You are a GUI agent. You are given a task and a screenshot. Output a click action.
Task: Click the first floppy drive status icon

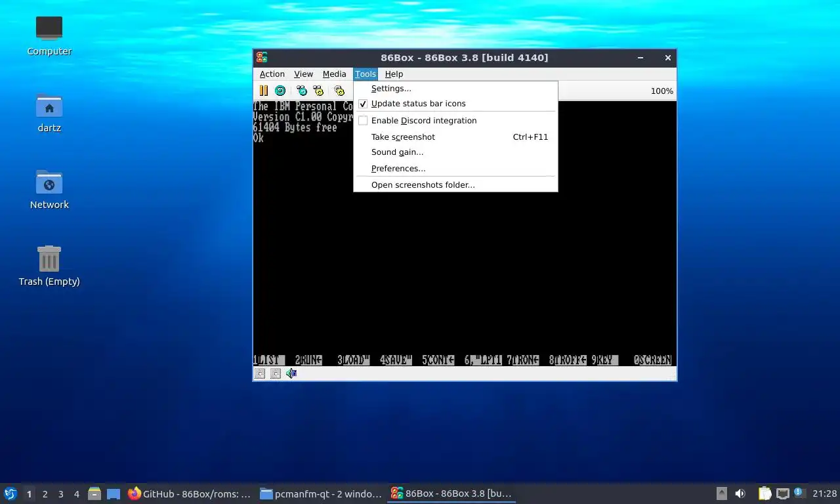(x=260, y=373)
